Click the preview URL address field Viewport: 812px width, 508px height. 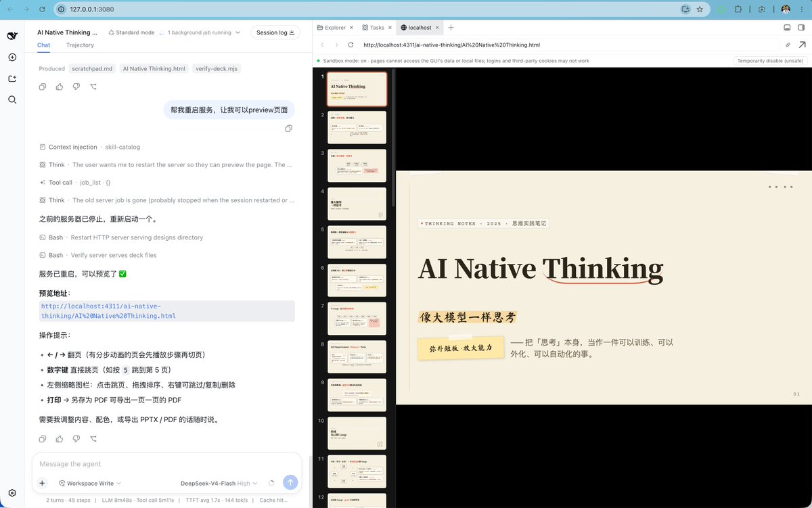pos(570,45)
